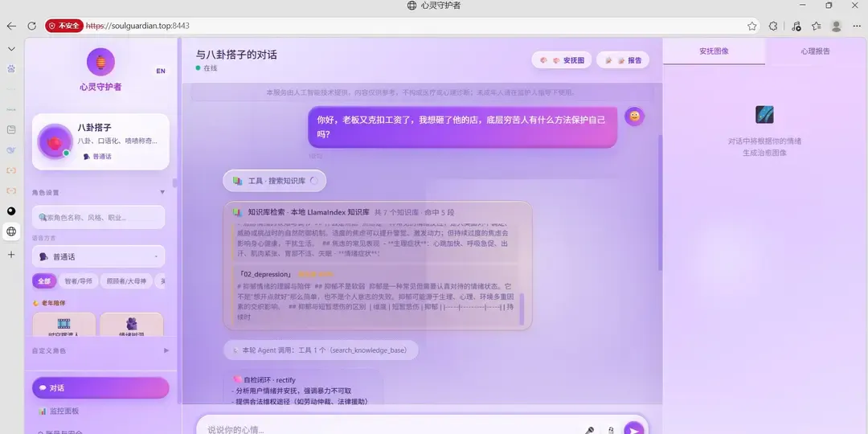Open browser extensions puzzle icon

click(773, 26)
